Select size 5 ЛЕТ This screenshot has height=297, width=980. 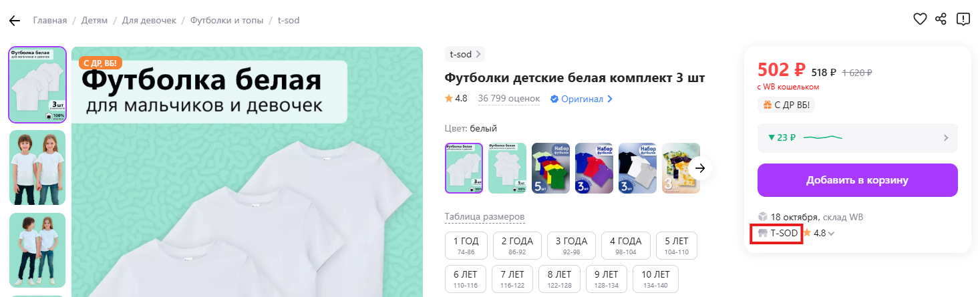[x=676, y=246]
